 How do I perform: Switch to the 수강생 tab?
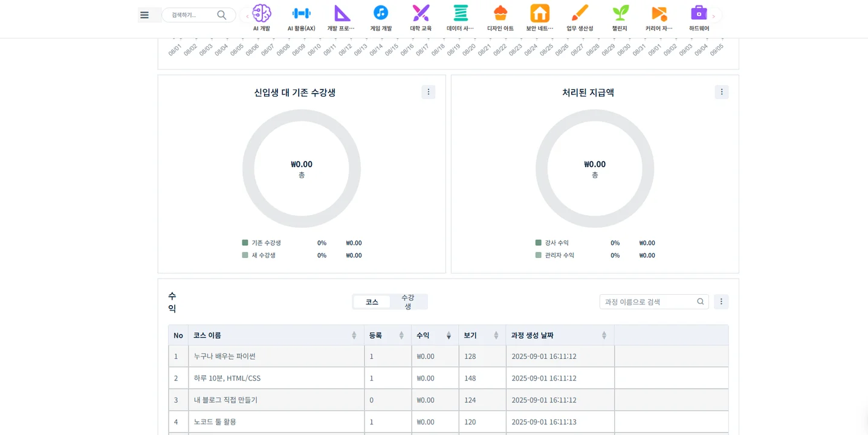(408, 302)
